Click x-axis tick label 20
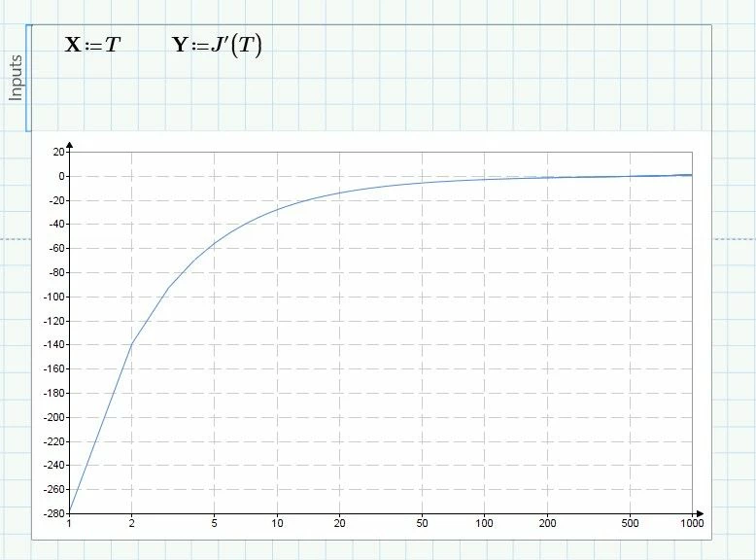This screenshot has width=756, height=560. [x=339, y=523]
